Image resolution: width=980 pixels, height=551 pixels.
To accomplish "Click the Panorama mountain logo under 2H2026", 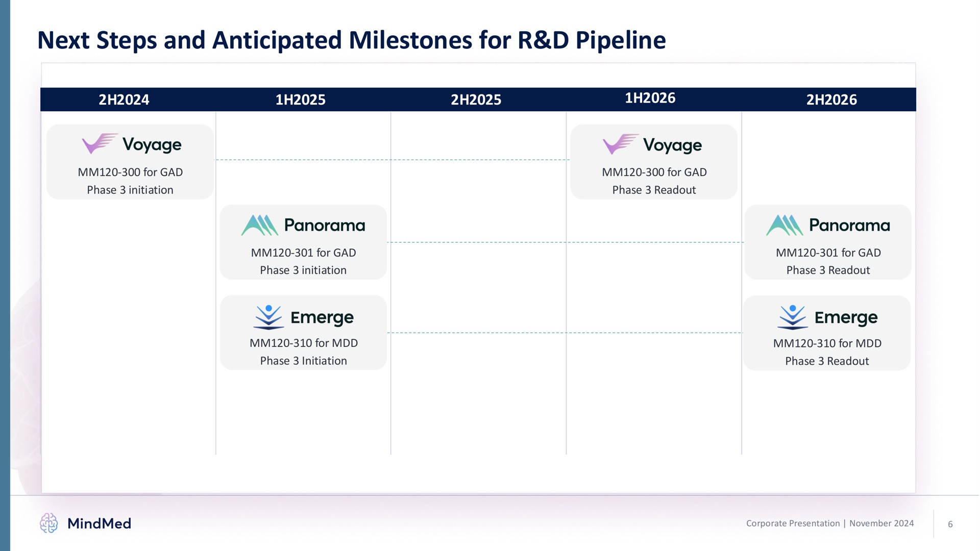I will (x=785, y=225).
